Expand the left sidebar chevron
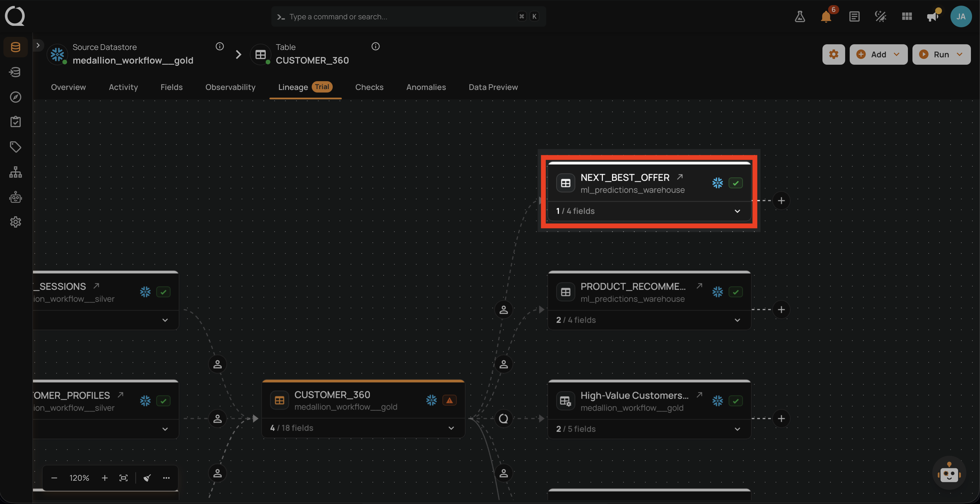 coord(38,45)
